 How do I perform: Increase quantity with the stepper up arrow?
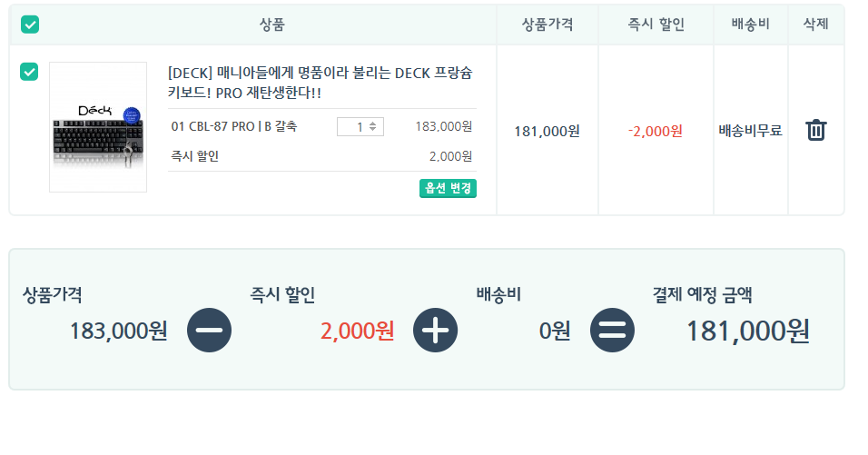click(x=372, y=124)
